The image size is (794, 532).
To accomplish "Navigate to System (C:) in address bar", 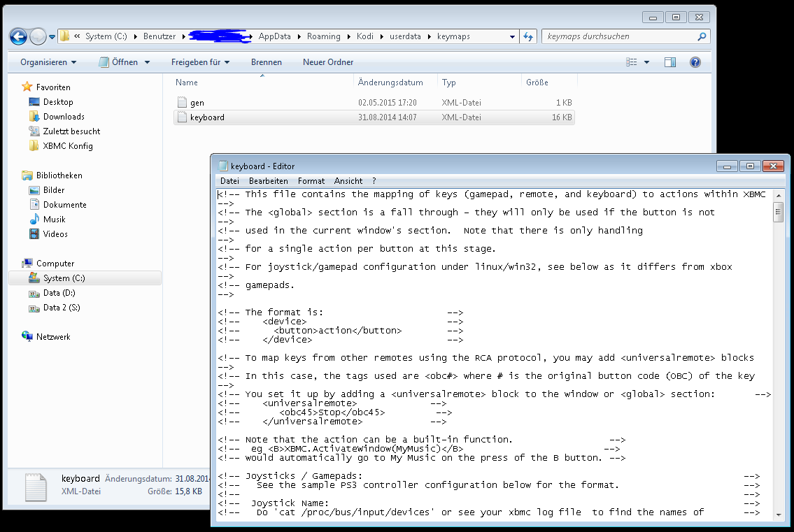I will point(106,36).
